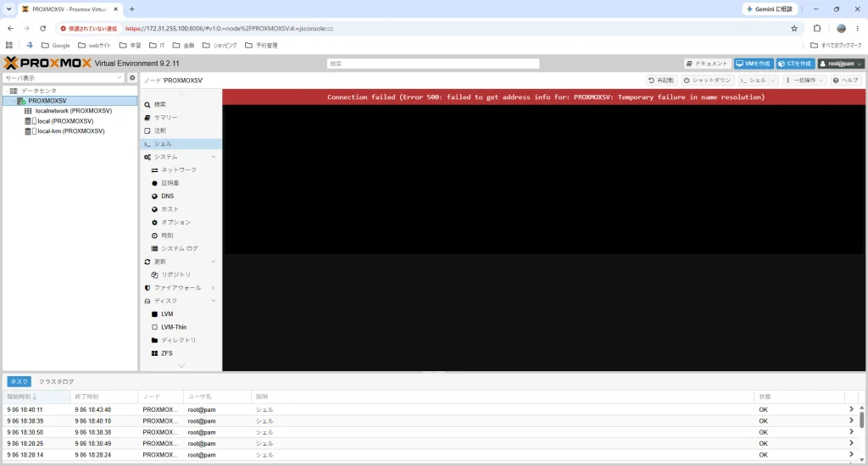
Task: Click the top 検索 search field
Action: click(x=433, y=64)
